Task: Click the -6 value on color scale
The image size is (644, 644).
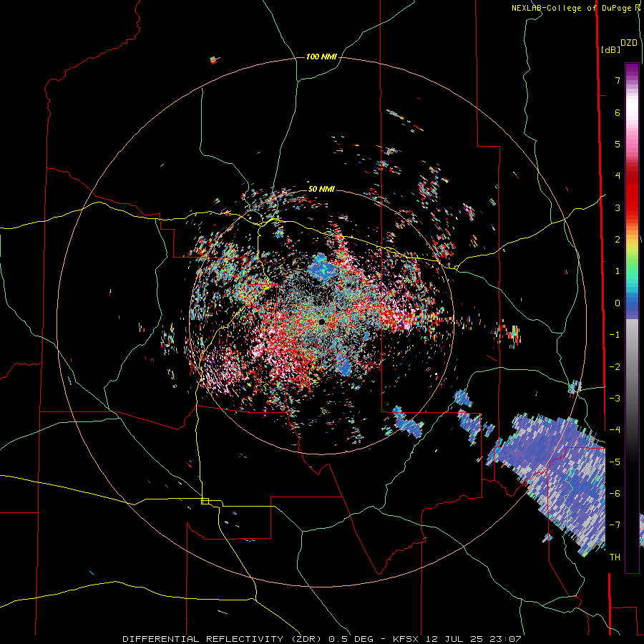Action: (x=615, y=494)
